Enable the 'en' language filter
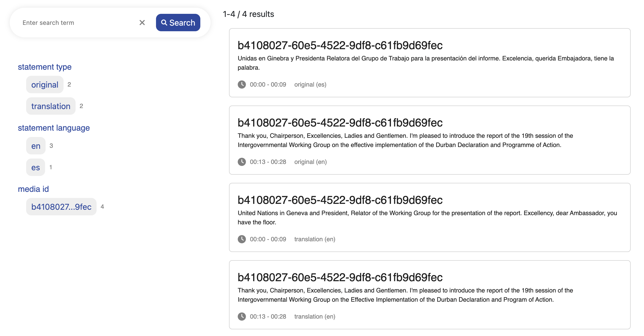644x336 pixels. tap(36, 146)
